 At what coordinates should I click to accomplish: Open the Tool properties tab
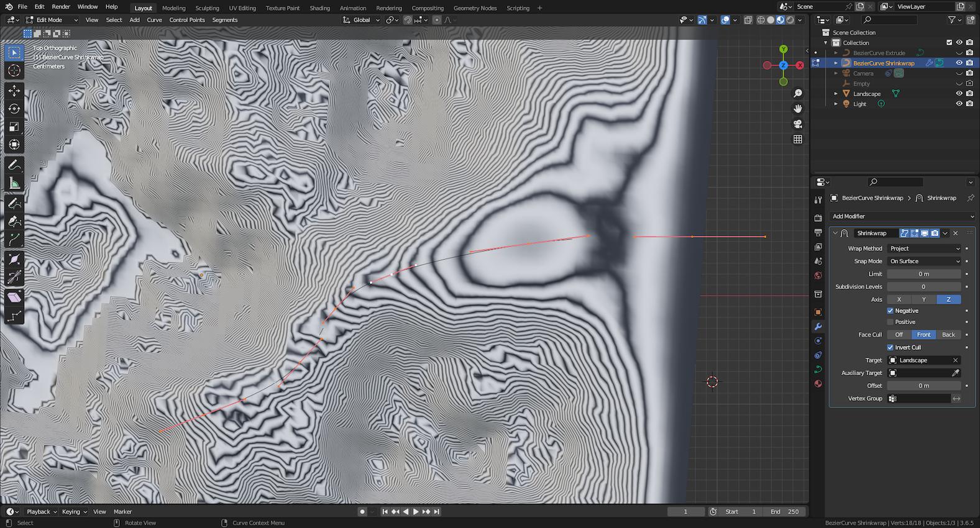click(818, 199)
